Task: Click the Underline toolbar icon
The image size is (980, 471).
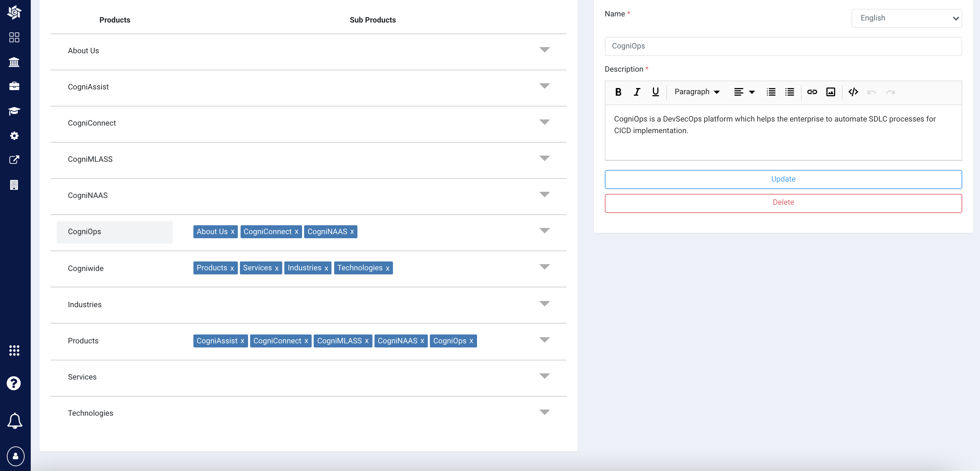Action: [x=655, y=92]
